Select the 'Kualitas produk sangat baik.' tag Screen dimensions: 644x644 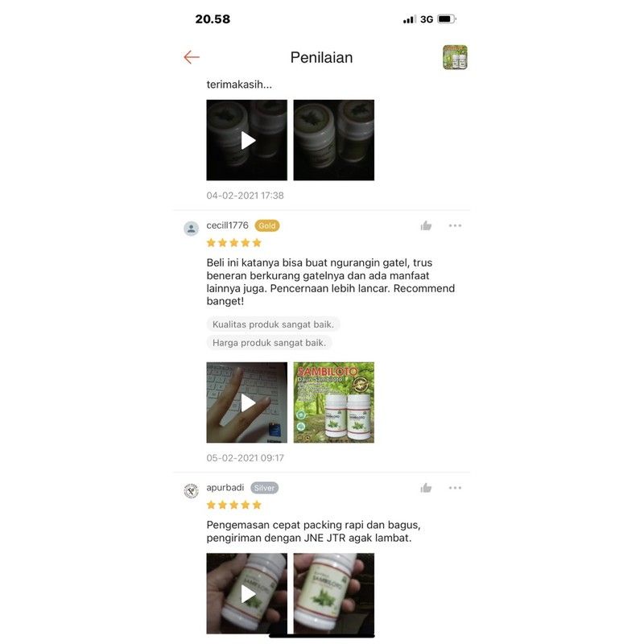pyautogui.click(x=273, y=324)
